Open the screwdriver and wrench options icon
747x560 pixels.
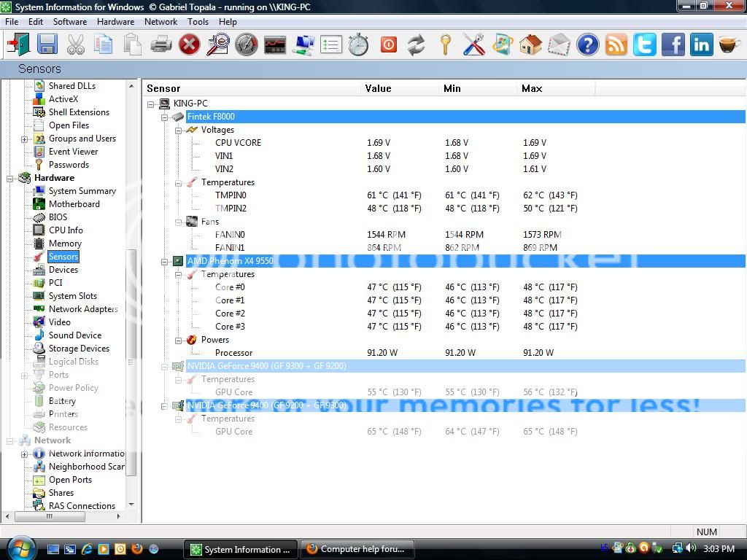[473, 44]
